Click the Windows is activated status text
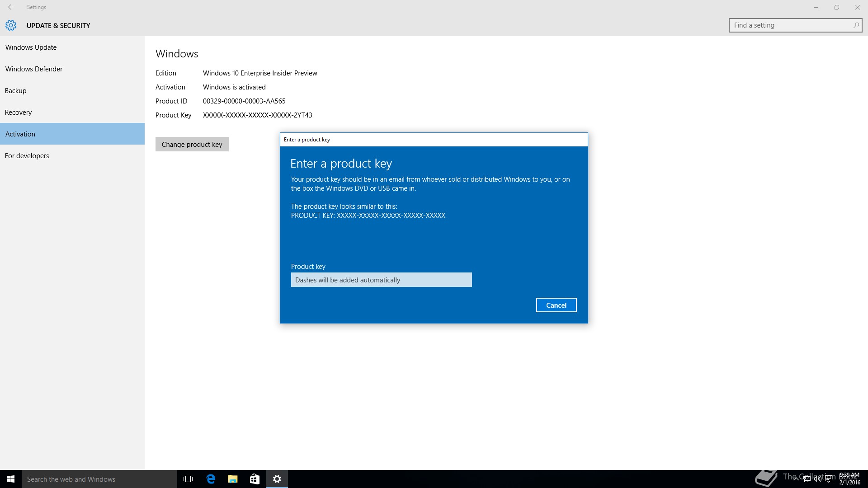 pyautogui.click(x=234, y=87)
